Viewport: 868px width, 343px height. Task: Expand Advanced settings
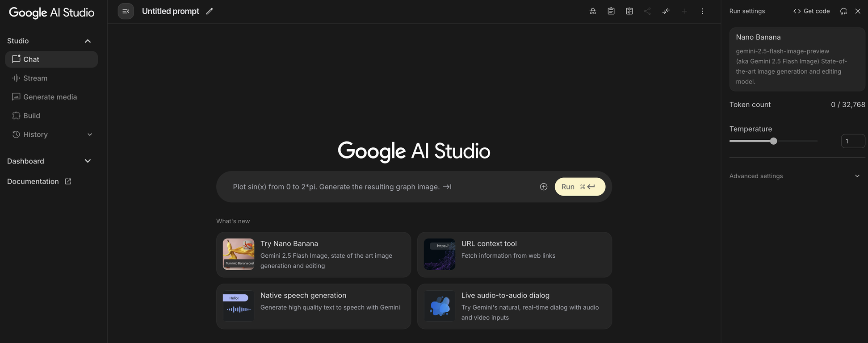[x=857, y=176]
